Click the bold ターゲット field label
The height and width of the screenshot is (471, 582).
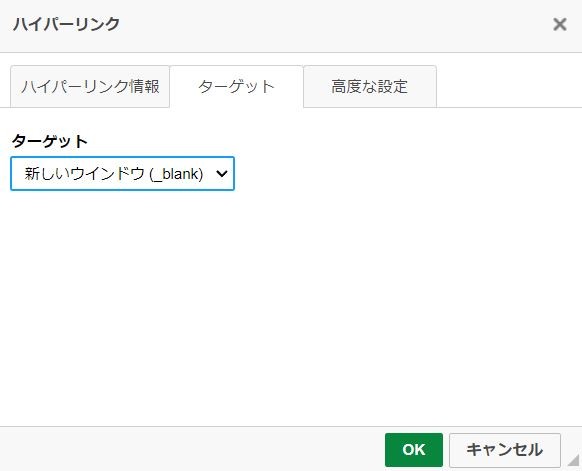tap(50, 141)
